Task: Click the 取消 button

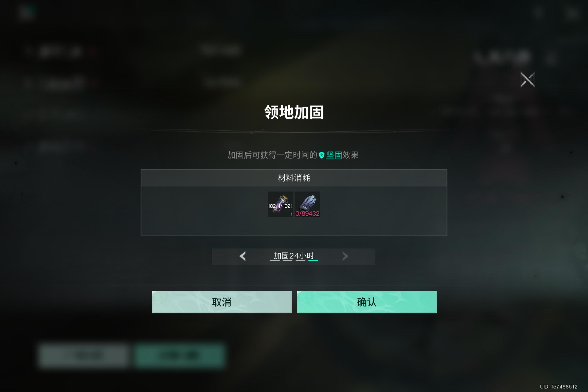Action: click(221, 302)
